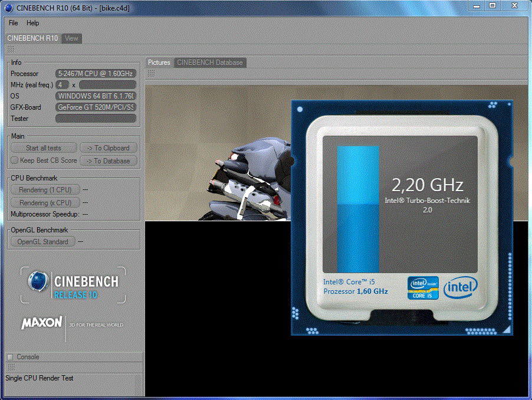Click the MHz core count field showing 4
Viewport: 532px width, 400px height.
(62, 84)
